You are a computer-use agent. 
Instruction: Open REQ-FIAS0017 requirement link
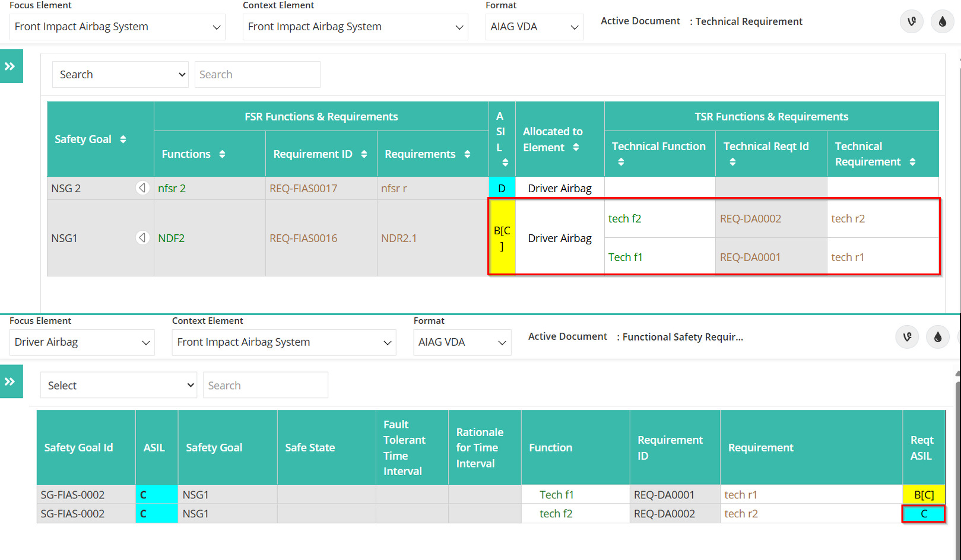pyautogui.click(x=303, y=188)
